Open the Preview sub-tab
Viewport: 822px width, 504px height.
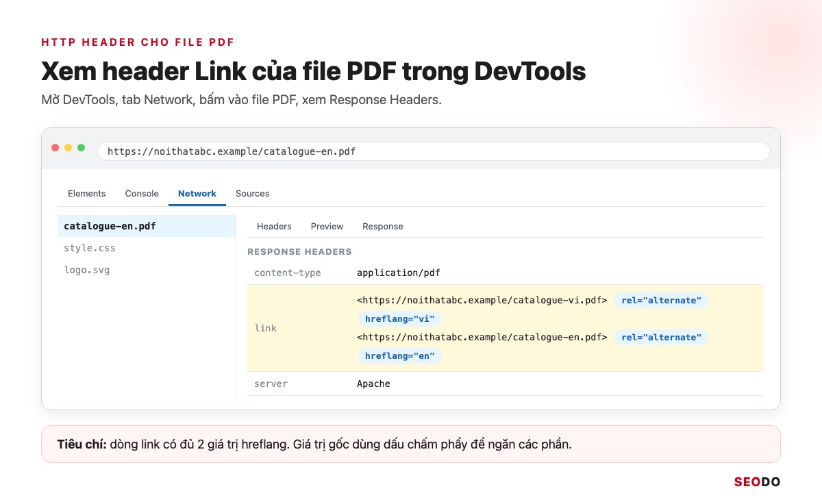[x=327, y=227]
